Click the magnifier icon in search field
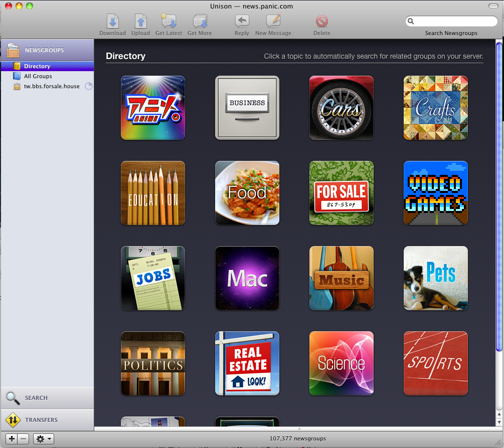The image size is (504, 448). [x=410, y=21]
